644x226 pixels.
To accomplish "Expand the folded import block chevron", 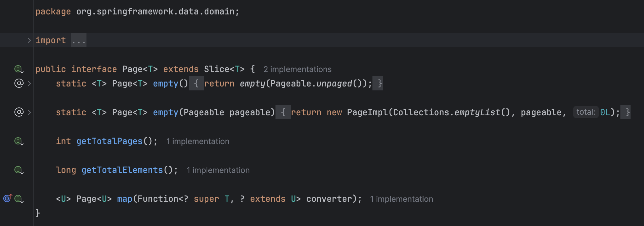I will point(29,40).
